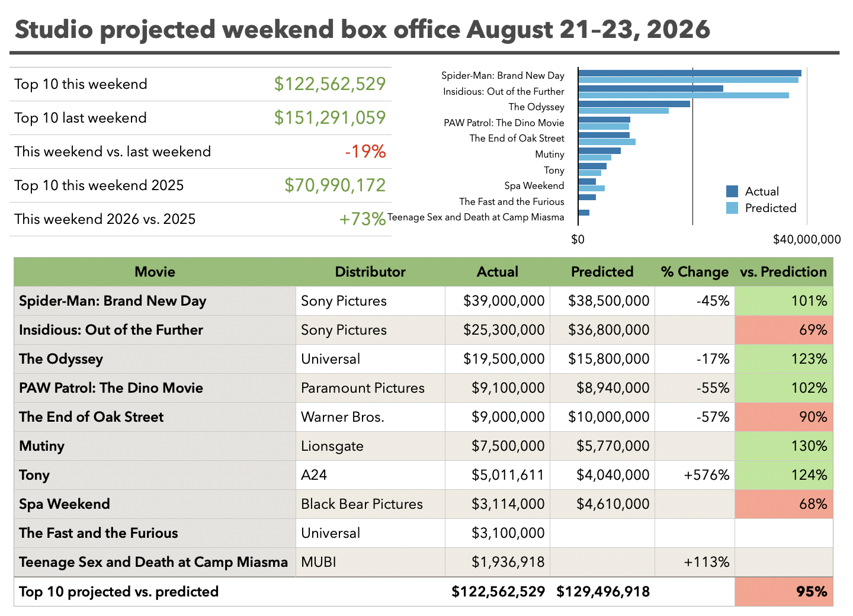Screen dimensions: 853x616
Task: Select the $38,500,000 predicted value
Action: pos(602,301)
